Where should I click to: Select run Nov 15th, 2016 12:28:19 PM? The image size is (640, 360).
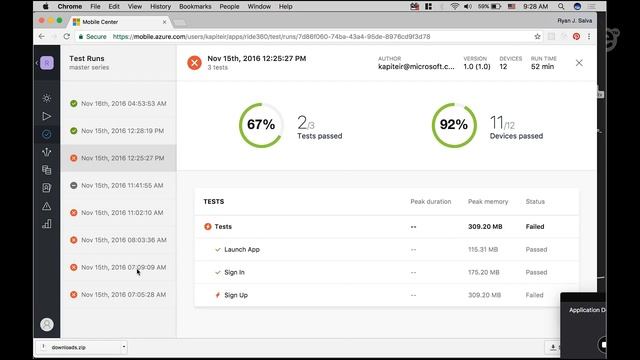click(x=118, y=131)
